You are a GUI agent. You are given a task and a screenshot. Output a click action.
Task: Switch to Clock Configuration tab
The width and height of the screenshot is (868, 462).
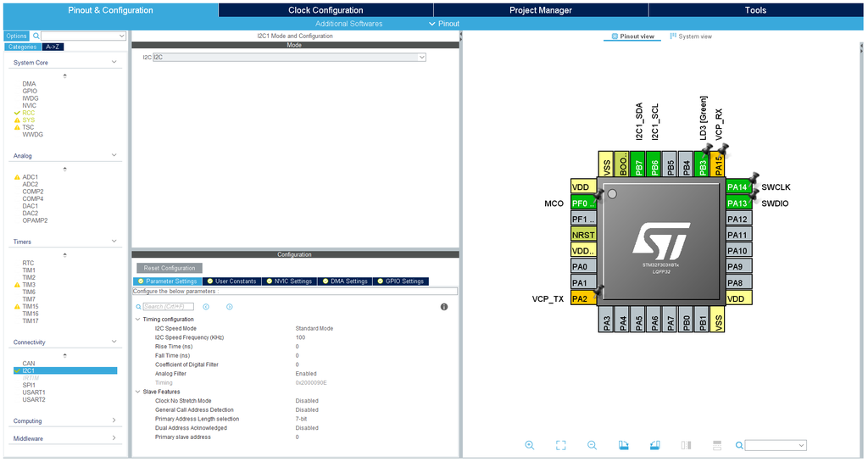325,10
